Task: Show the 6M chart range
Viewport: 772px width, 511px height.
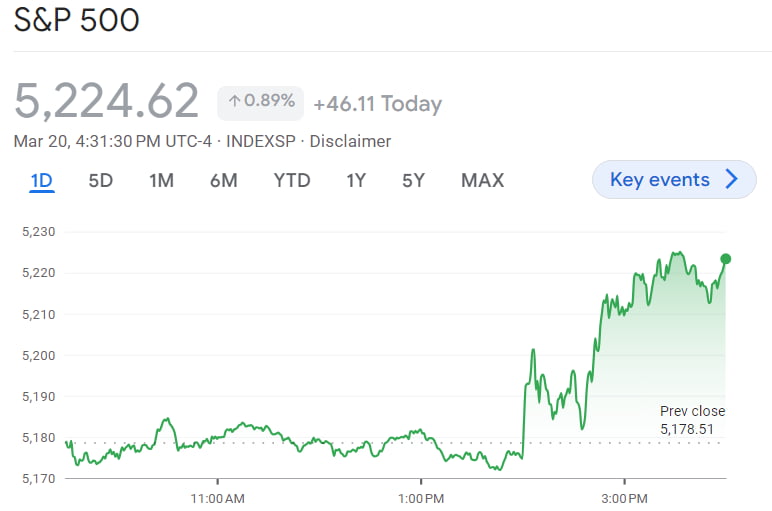Action: pyautogui.click(x=224, y=181)
